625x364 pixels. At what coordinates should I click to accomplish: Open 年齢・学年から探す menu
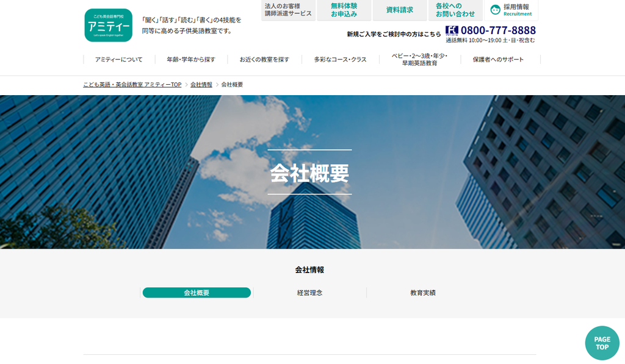(191, 59)
